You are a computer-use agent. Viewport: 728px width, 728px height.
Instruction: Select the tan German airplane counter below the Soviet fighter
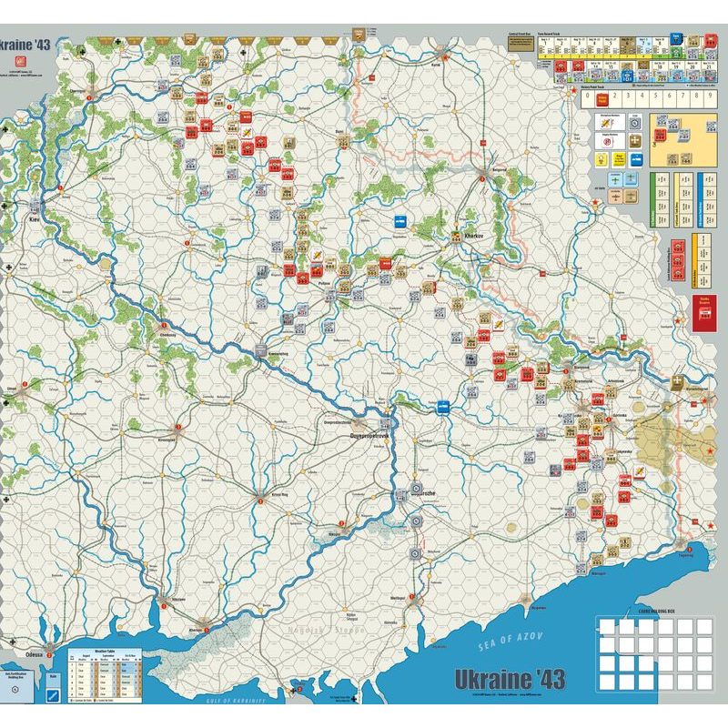[617, 197]
